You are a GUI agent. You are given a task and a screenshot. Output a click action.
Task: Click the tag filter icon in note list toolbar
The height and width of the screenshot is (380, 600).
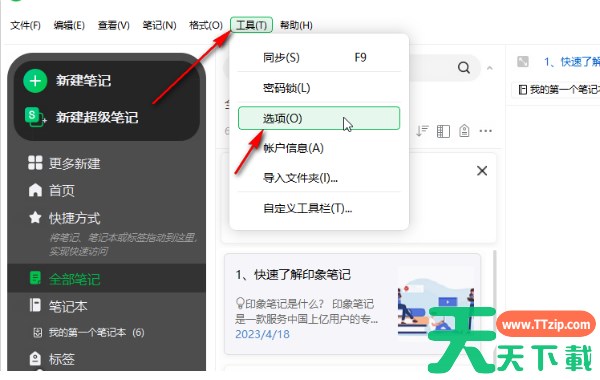464,131
